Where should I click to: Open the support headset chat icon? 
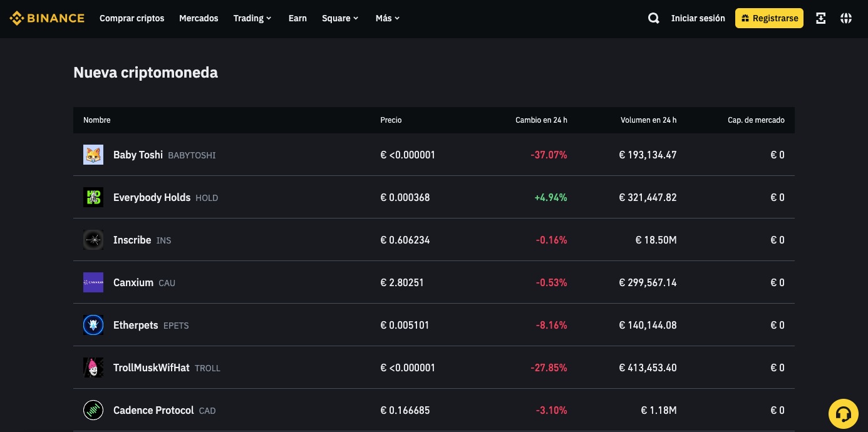844,414
